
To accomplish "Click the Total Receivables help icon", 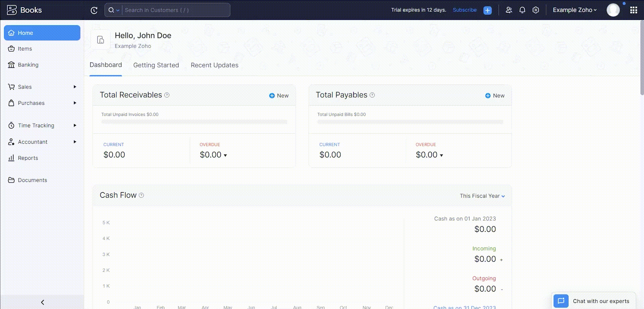I will [167, 95].
